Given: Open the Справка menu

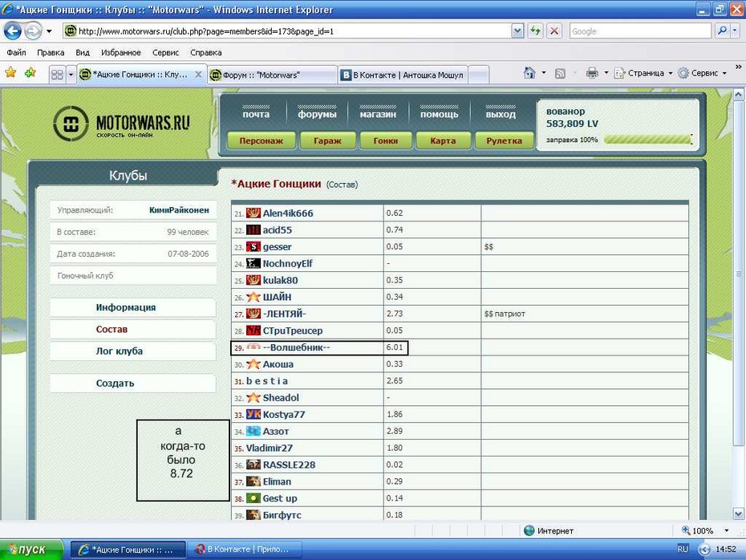Looking at the screenshot, I should (206, 52).
